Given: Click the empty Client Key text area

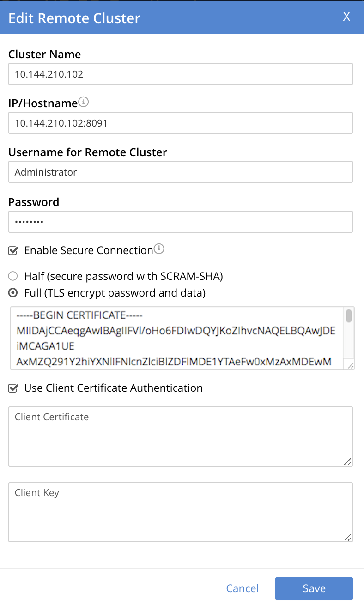Looking at the screenshot, I should click(x=180, y=512).
